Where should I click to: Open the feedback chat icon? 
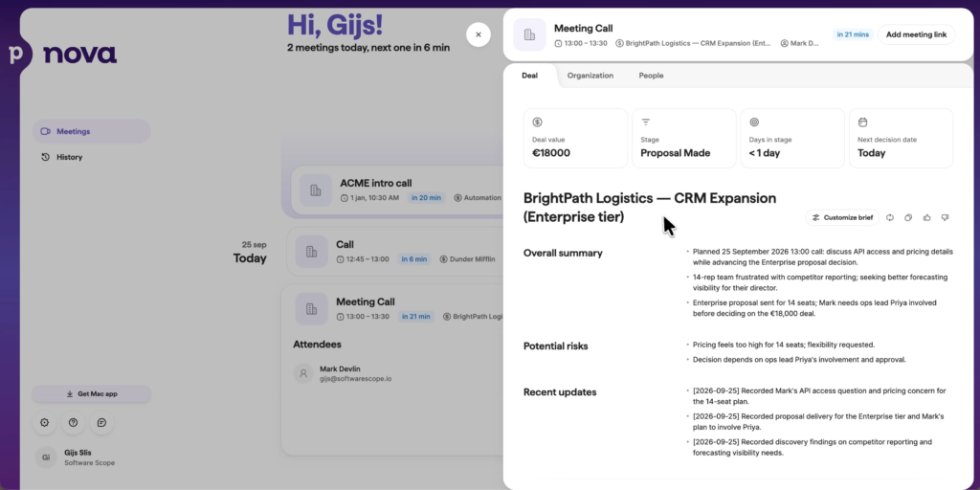[x=101, y=422]
